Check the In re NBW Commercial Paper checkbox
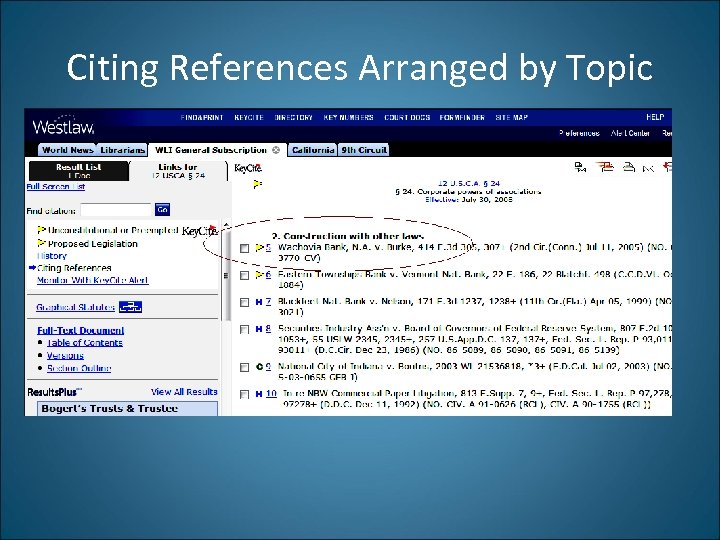Image resolution: width=720 pixels, height=540 pixels. tap(245, 394)
